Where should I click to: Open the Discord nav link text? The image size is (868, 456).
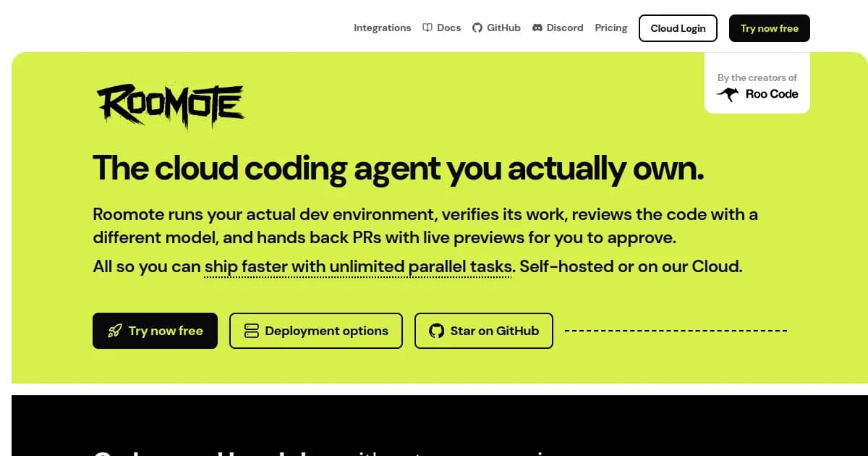click(x=565, y=28)
